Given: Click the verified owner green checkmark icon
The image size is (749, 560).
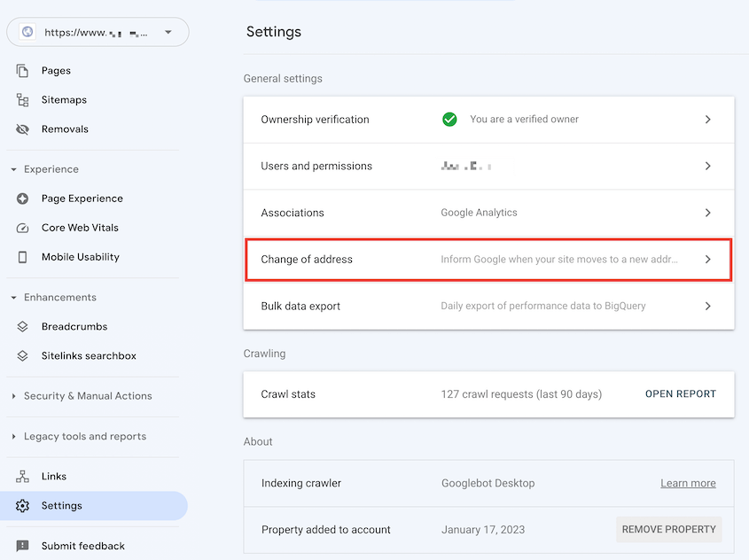Looking at the screenshot, I should (x=449, y=119).
